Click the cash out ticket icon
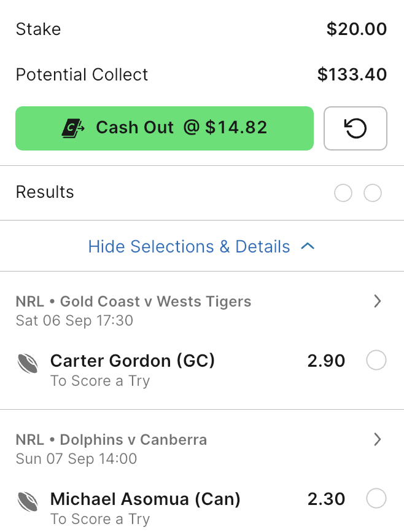The width and height of the screenshot is (404, 532). coord(73,128)
